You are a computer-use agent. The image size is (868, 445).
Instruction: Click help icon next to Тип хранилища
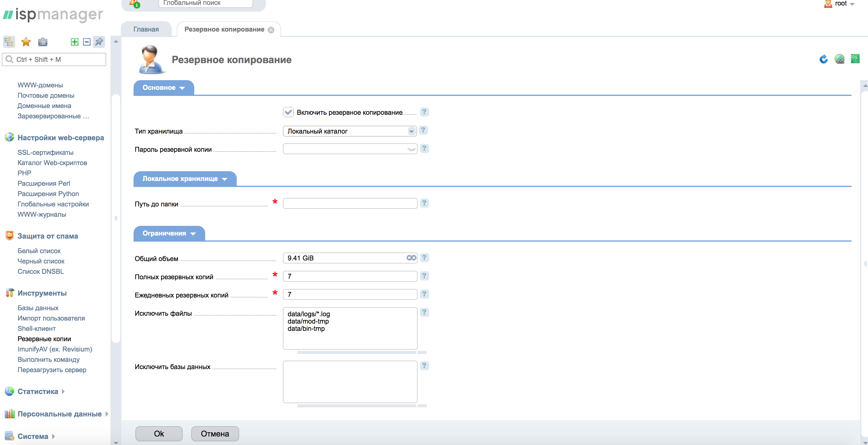click(x=423, y=130)
